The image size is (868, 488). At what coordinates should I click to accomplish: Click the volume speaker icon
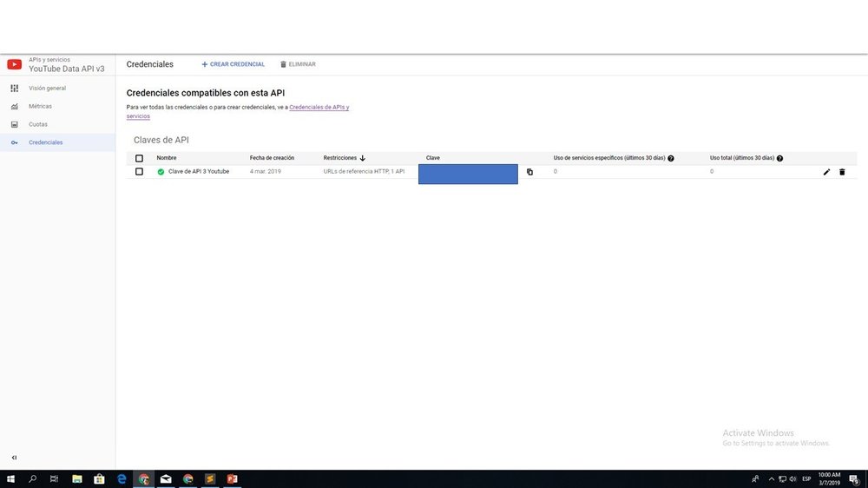793,479
